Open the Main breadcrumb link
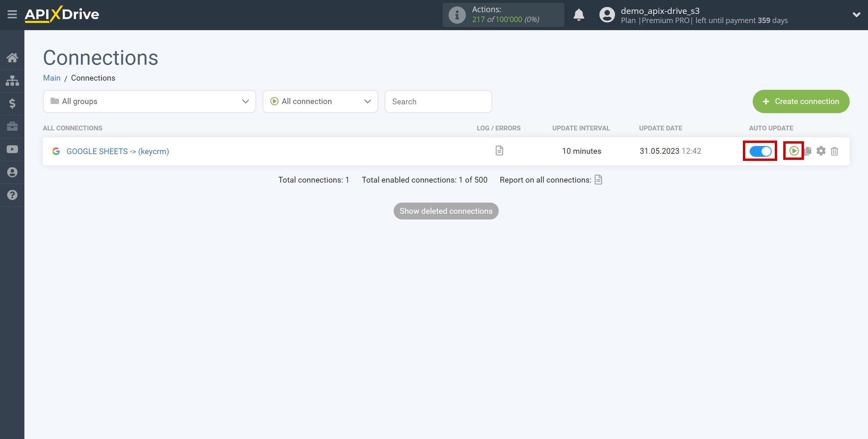 (52, 78)
